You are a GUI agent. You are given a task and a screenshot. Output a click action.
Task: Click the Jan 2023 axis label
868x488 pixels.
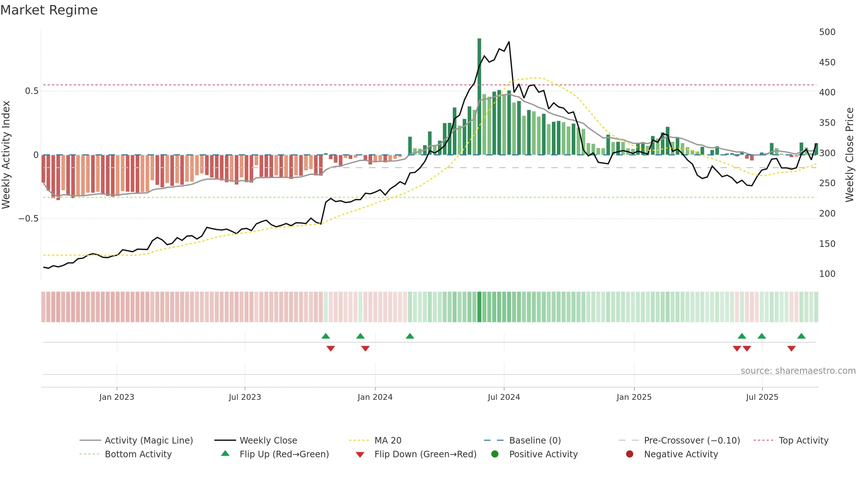(x=117, y=397)
